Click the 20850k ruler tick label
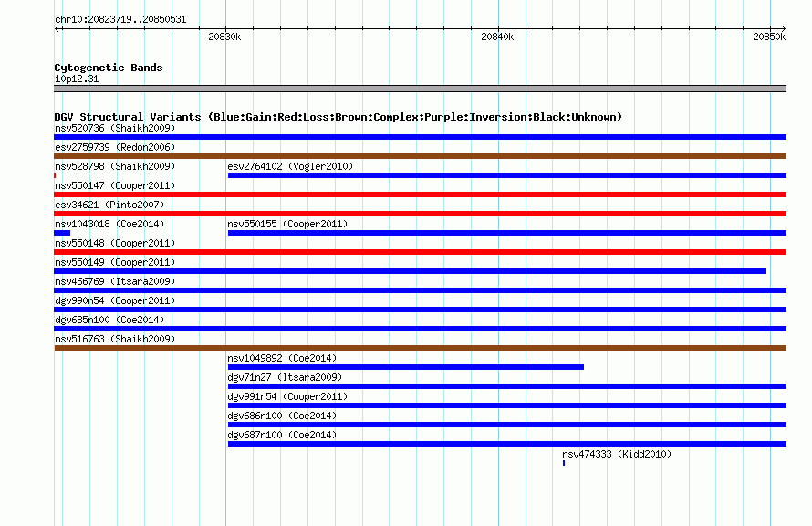The image size is (812, 526). pos(769,37)
